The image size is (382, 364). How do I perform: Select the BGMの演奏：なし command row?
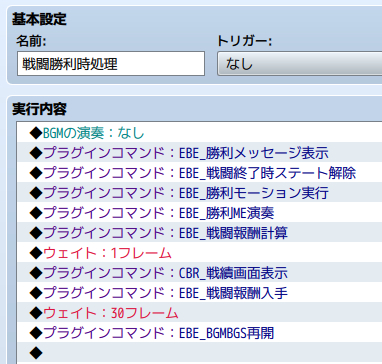(x=199, y=133)
